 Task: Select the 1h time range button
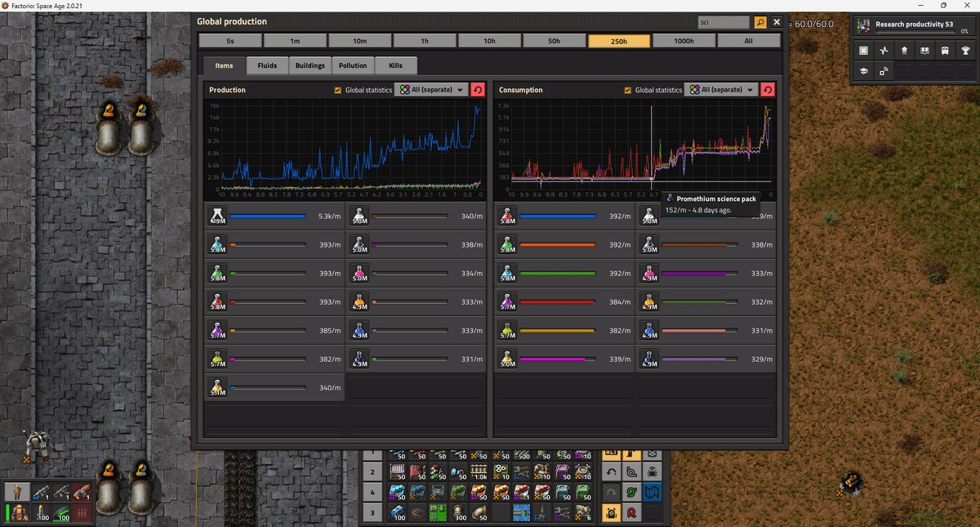pos(425,39)
